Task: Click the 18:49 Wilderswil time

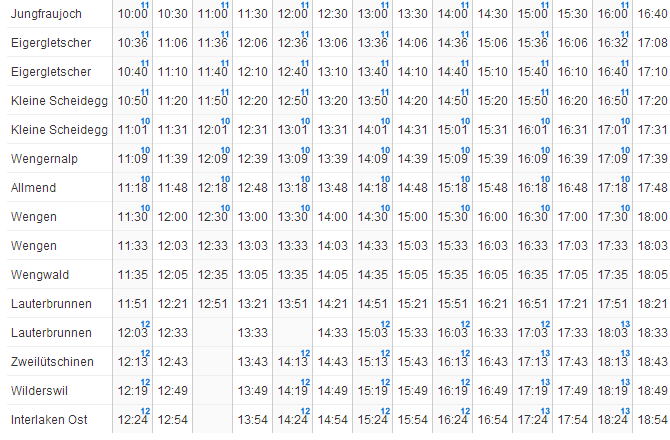Action: [x=652, y=390]
